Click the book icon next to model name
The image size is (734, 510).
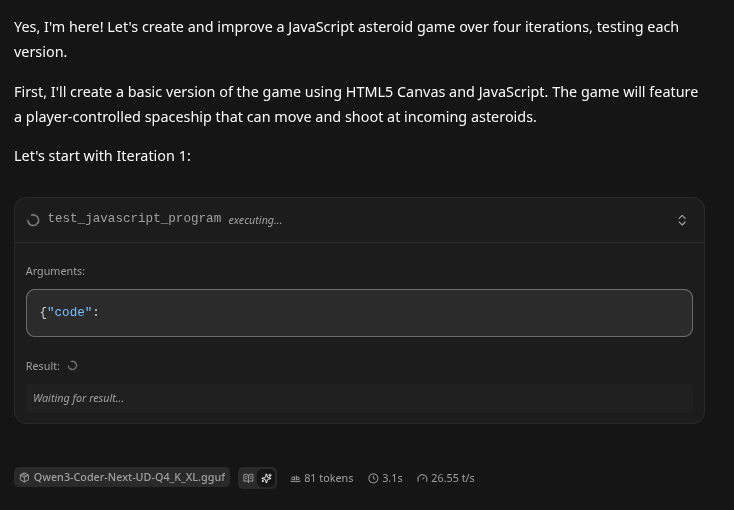pyautogui.click(x=249, y=478)
